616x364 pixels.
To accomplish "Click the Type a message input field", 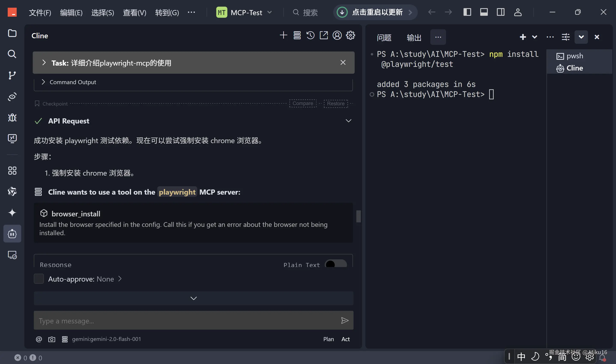I will [187, 321].
